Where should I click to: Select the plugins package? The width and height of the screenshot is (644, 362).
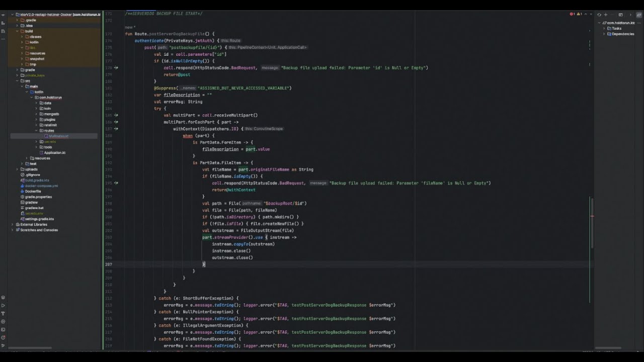tap(50, 120)
